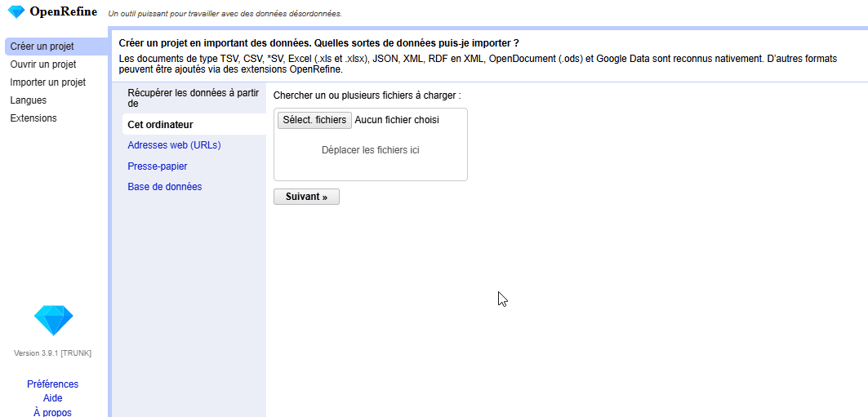868x417 pixels.
Task: Click the Aucun fichier choisi label
Action: [x=397, y=120]
